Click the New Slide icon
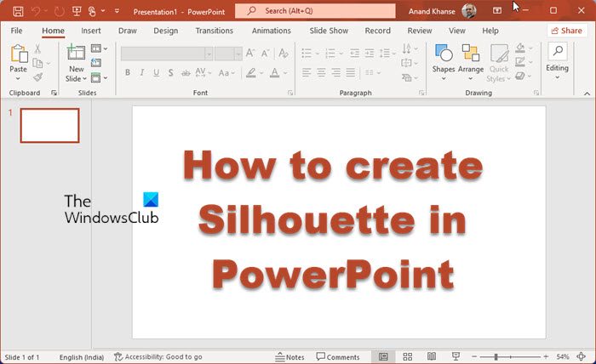The width and height of the screenshot is (596, 364). coord(76,52)
